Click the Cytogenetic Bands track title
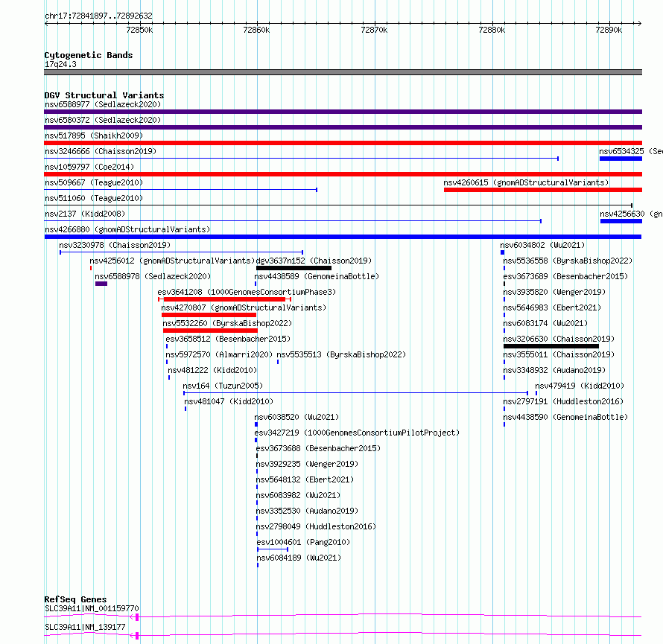Image resolution: width=663 pixels, height=644 pixels. tap(89, 55)
